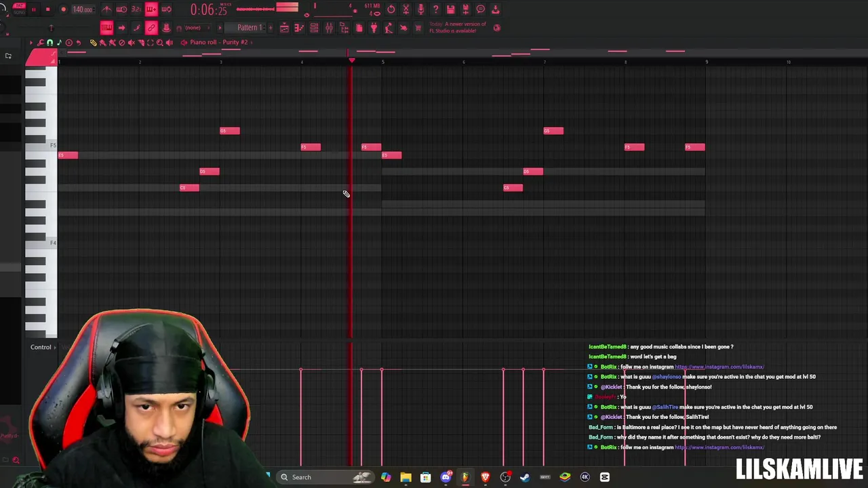Save the project with floppy disk icon
Viewport: 868px width, 488px height.
click(x=450, y=9)
